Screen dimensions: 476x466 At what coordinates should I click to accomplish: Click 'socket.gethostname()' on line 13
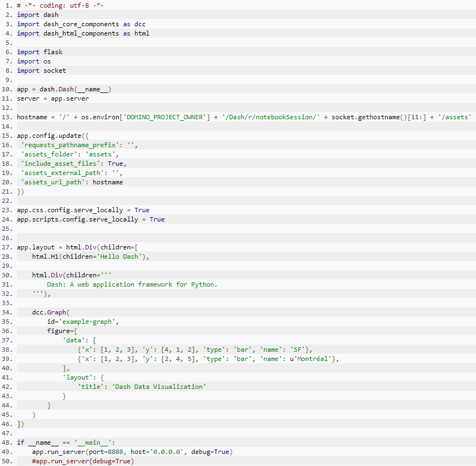click(369, 117)
